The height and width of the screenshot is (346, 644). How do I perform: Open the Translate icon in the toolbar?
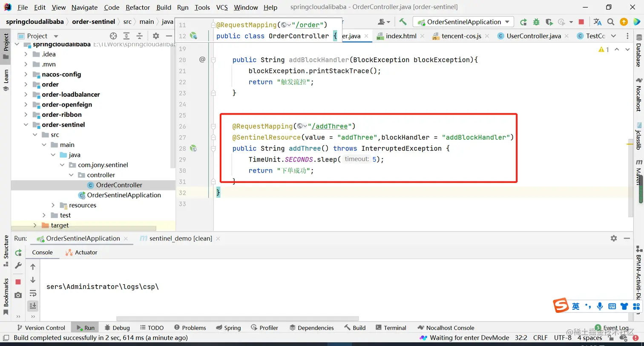click(598, 22)
